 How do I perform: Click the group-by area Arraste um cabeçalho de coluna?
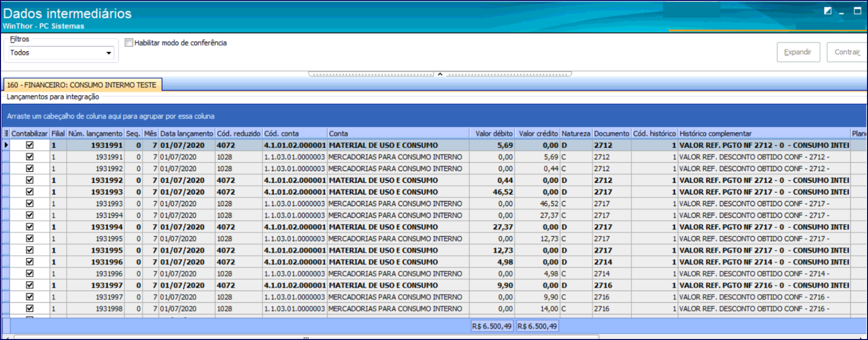111,116
